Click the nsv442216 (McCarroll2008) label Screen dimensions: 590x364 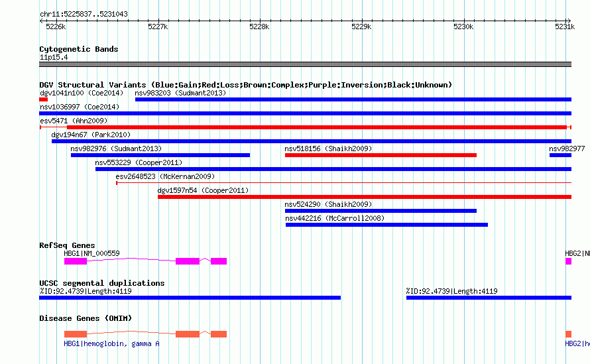(335, 218)
